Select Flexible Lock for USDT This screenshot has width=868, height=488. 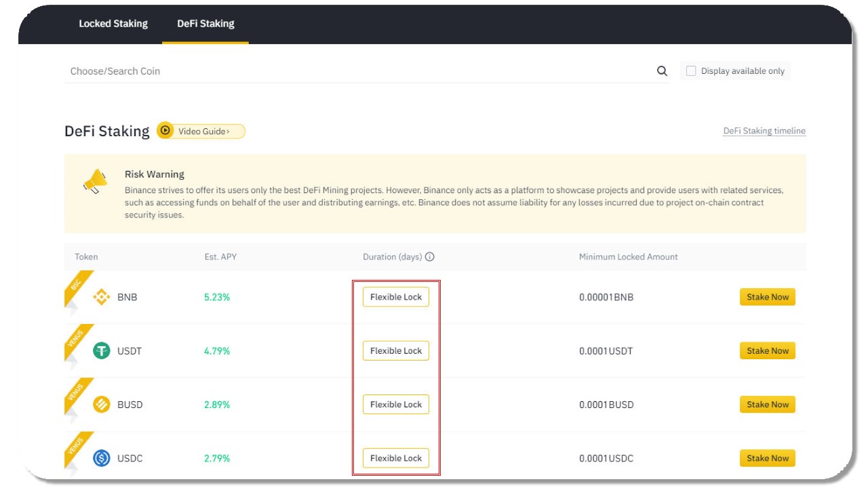[x=396, y=350]
